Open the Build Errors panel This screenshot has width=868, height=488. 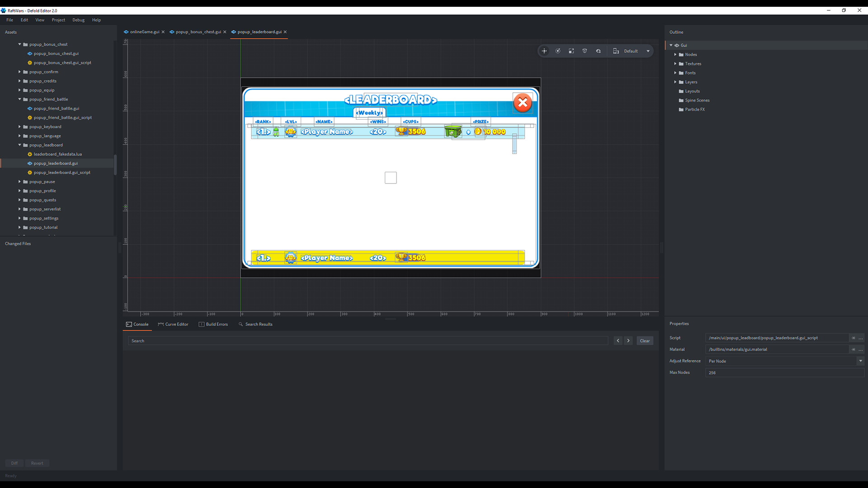213,324
